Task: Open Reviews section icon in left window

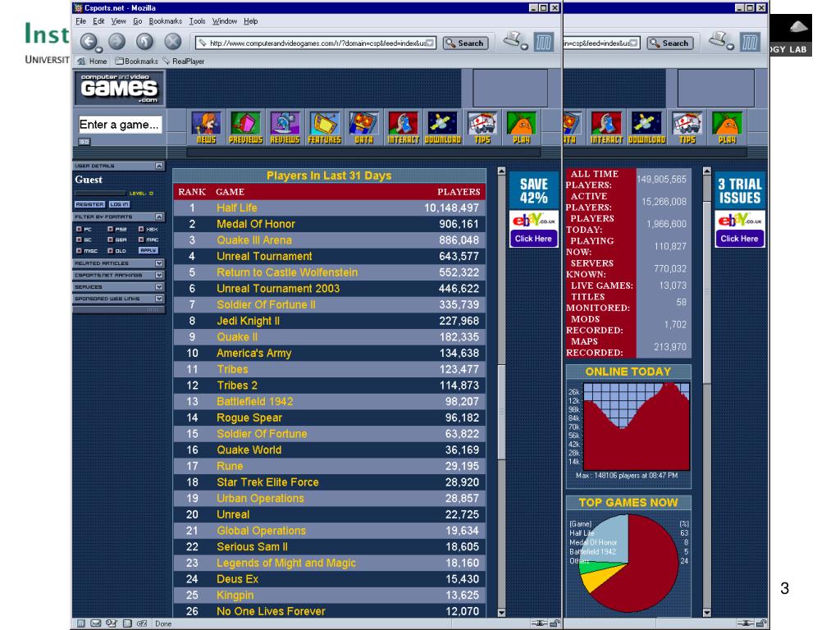Action: (285, 128)
